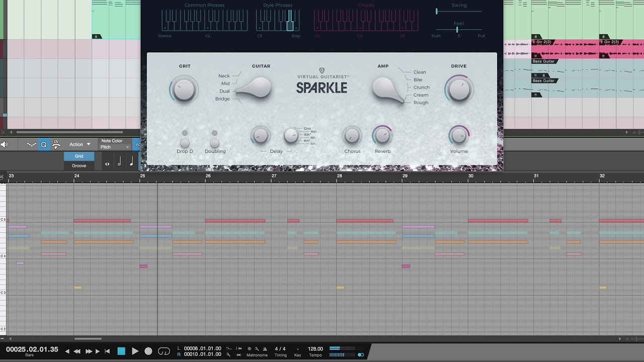Click the Metronome toggle icon
The height and width of the screenshot is (362, 644).
tap(265, 348)
